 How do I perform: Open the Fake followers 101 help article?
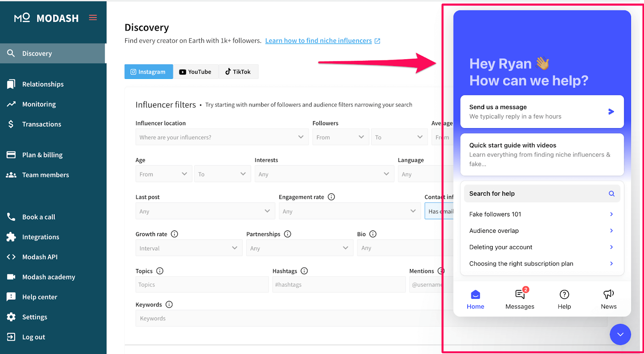coord(541,214)
